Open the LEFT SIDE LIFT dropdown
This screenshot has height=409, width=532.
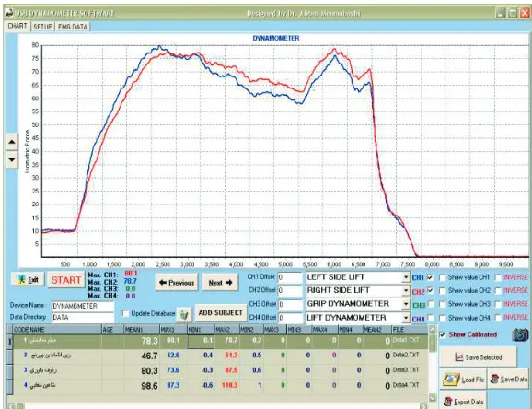click(406, 277)
